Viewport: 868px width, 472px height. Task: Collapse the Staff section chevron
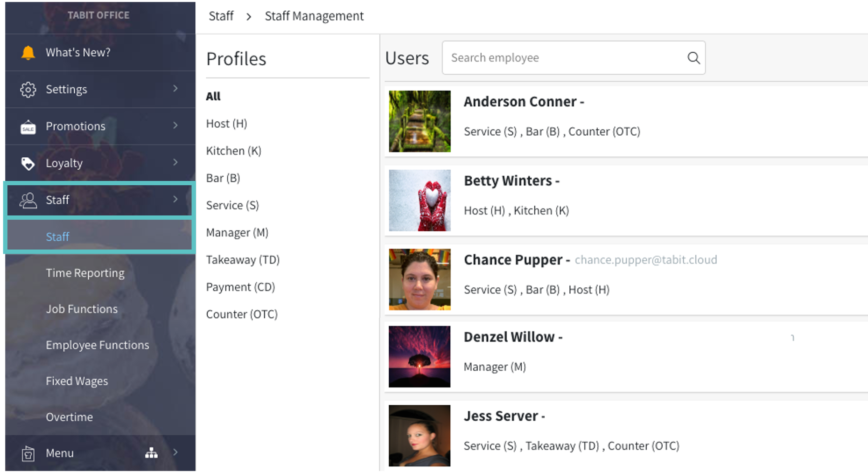175,199
